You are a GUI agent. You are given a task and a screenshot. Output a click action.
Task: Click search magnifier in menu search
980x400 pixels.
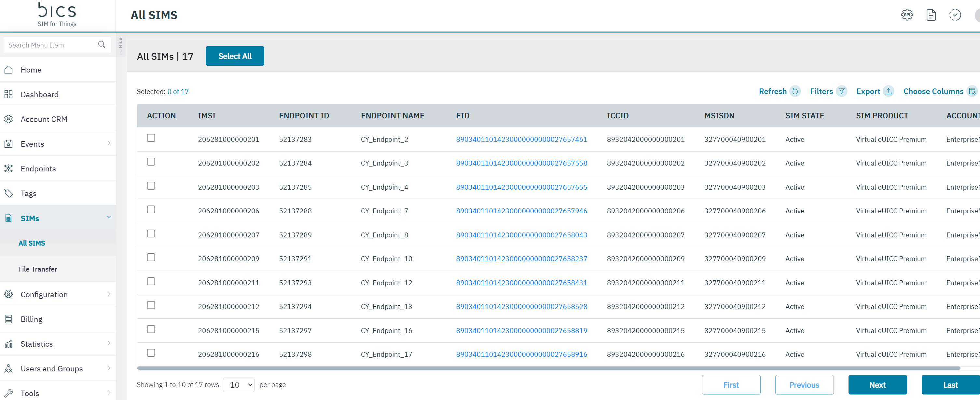tap(102, 45)
